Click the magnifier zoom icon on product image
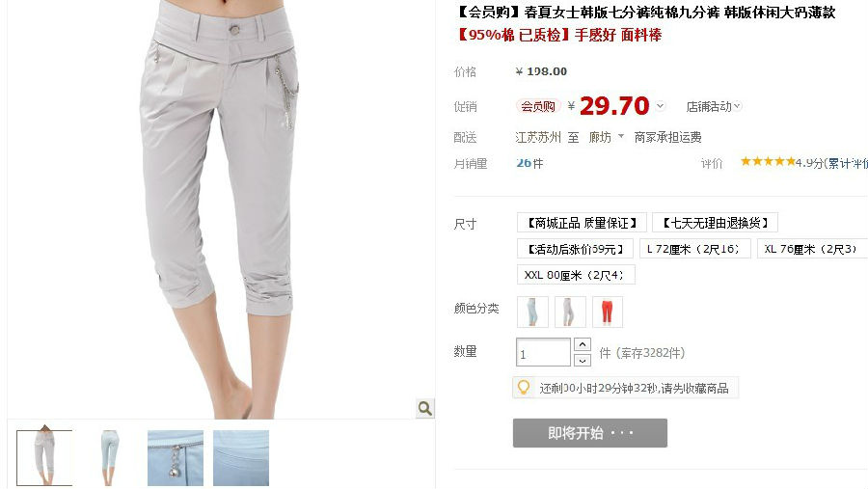Screen dimensions: 868x489 (x=424, y=408)
